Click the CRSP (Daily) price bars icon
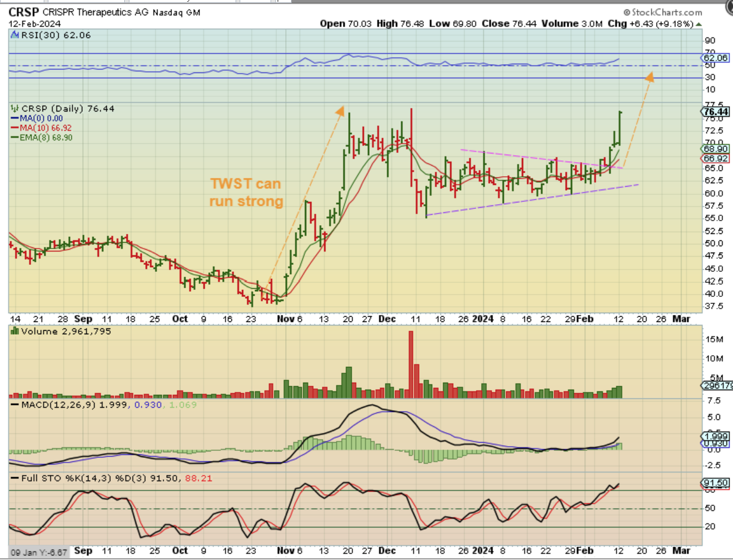The image size is (733, 560). 15,109
